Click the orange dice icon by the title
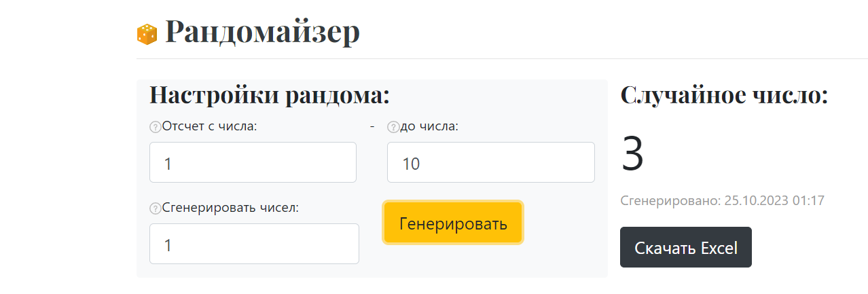This screenshot has height=294, width=868. 147,35
